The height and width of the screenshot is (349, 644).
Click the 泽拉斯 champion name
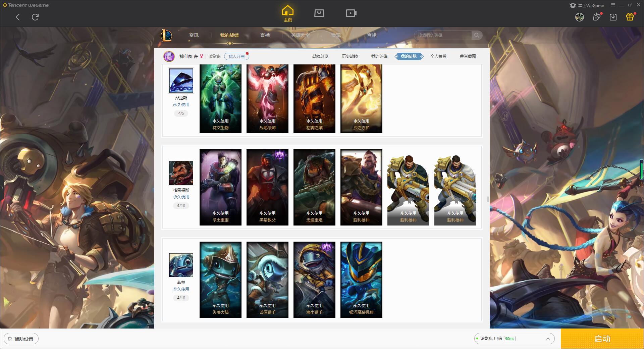click(x=181, y=98)
